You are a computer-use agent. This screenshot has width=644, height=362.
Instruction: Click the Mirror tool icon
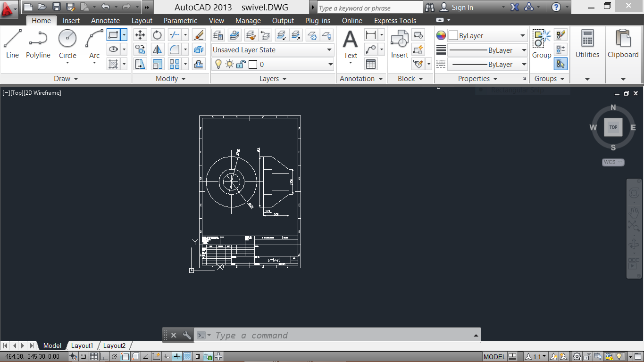point(157,49)
